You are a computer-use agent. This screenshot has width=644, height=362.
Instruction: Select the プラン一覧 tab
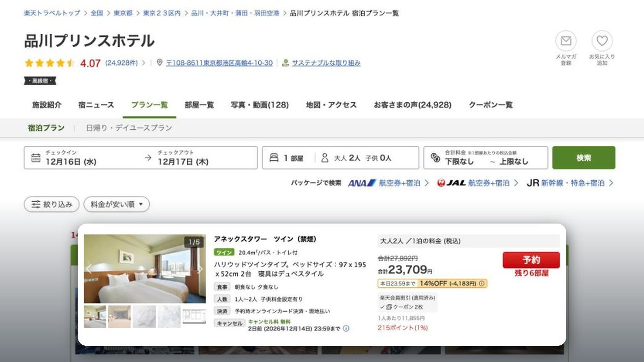tap(149, 105)
